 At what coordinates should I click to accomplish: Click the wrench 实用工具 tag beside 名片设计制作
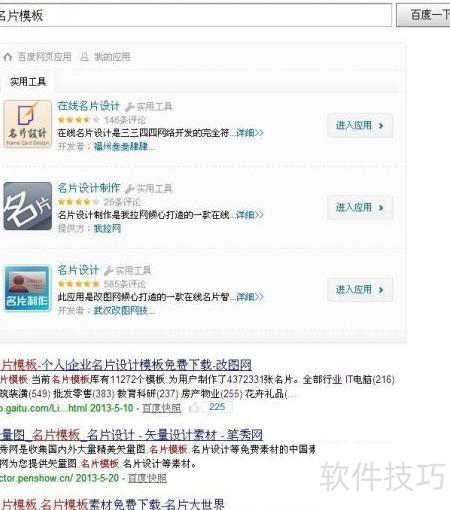(x=149, y=189)
